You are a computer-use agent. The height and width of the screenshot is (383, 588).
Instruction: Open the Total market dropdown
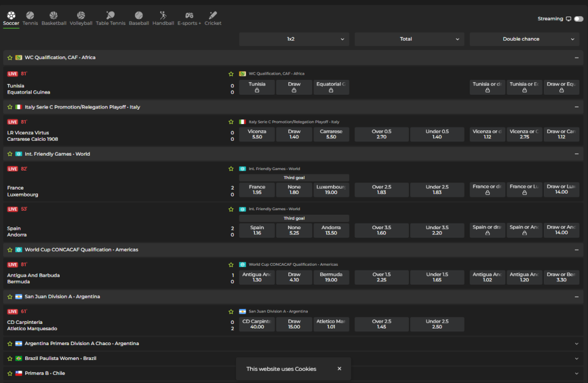409,39
